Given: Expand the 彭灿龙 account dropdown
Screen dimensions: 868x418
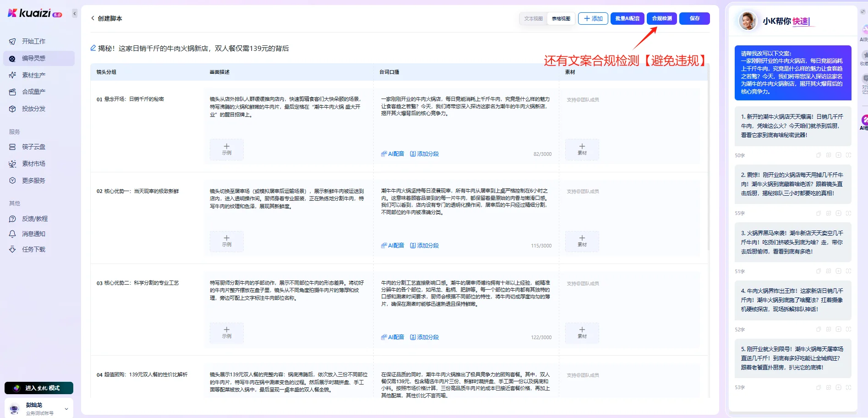Looking at the screenshot, I should pos(66,409).
